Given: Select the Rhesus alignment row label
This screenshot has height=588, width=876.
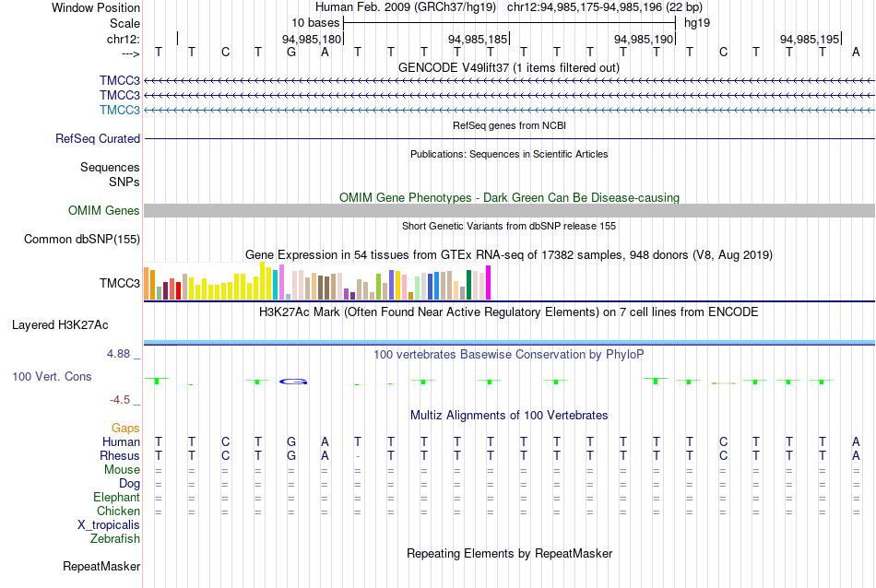Looking at the screenshot, I should [120, 455].
